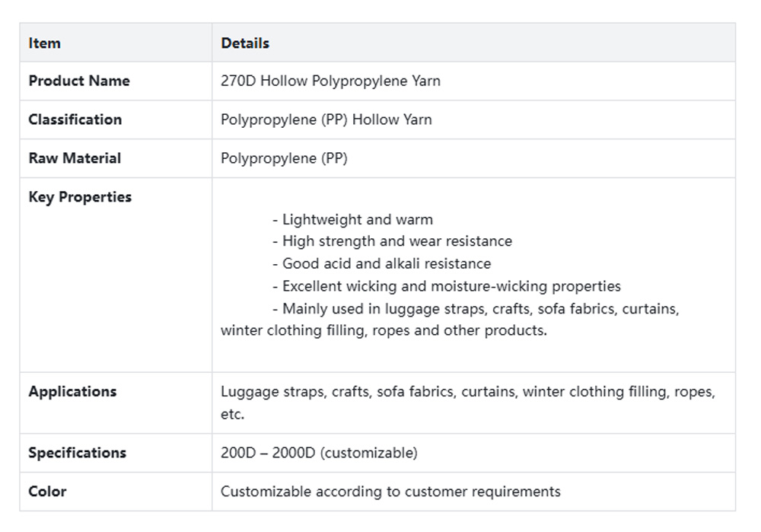The image size is (761, 532).
Task: Click the "Mainly used in luggage straps" line
Action: tap(476, 309)
